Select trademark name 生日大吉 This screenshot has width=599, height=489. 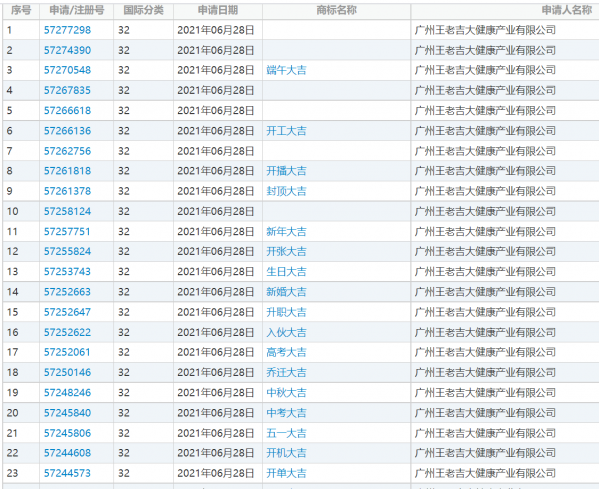(286, 272)
